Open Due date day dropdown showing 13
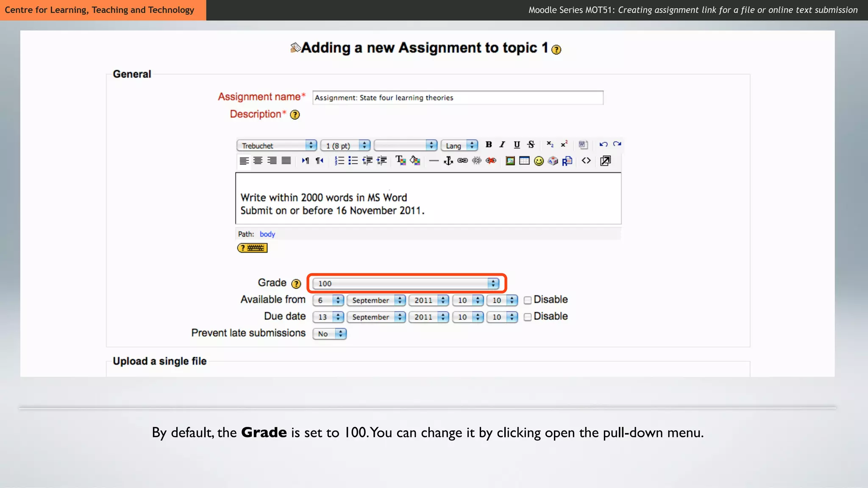868x488 pixels. tap(328, 317)
